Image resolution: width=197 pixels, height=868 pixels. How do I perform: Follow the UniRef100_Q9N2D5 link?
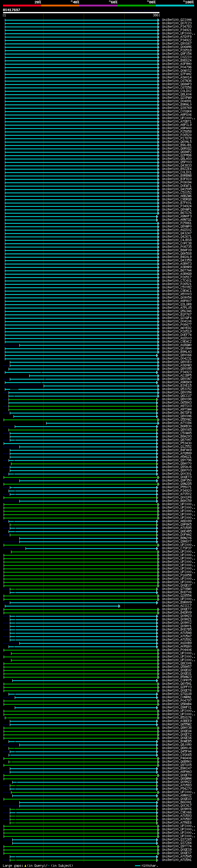[177, 484]
